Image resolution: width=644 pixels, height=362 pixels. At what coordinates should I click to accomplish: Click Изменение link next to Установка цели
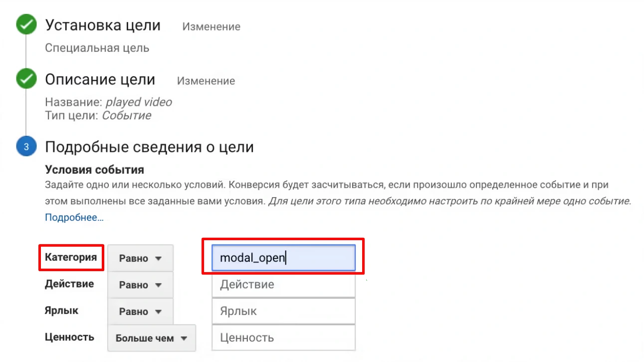pos(211,27)
